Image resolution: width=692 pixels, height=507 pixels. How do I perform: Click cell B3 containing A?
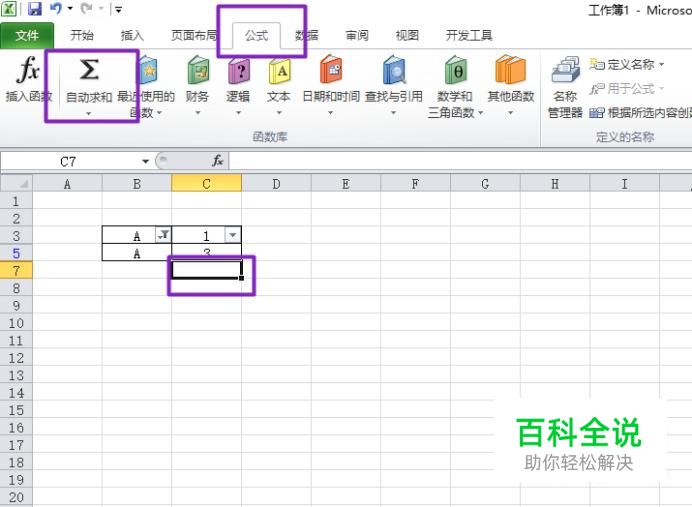click(137, 236)
